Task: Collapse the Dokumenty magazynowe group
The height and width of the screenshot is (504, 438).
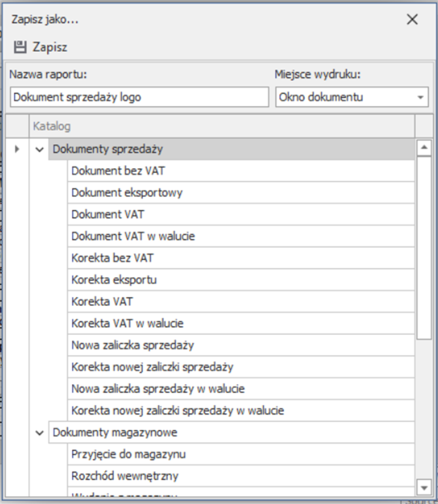Action: coord(39,433)
